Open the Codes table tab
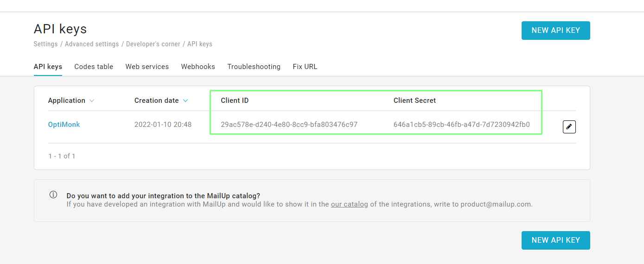This screenshot has height=264, width=644. [94, 67]
